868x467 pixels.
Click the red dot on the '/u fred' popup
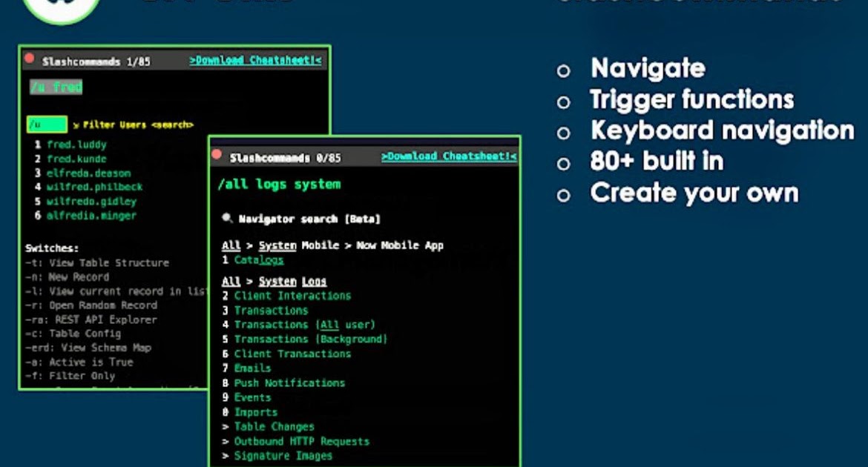(30, 58)
